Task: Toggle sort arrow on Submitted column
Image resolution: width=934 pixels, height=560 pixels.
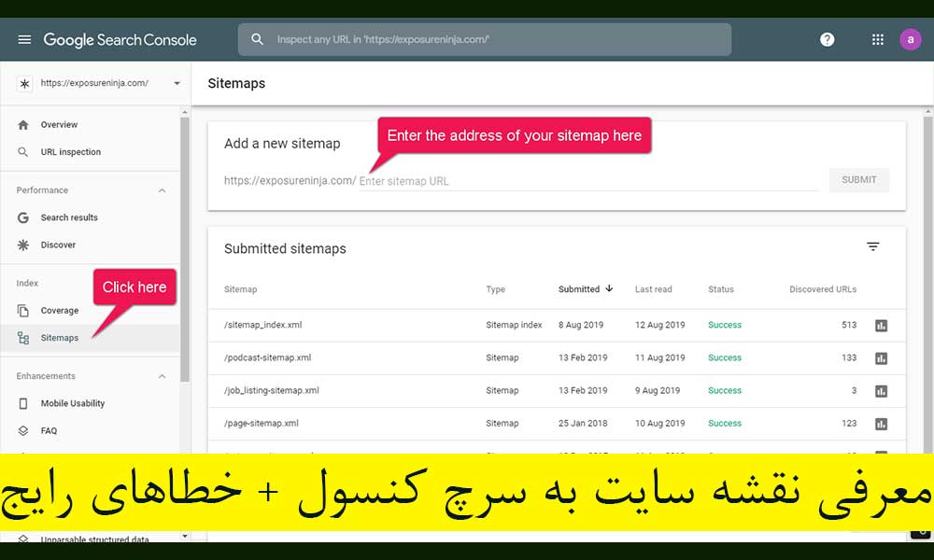Action: [x=609, y=288]
